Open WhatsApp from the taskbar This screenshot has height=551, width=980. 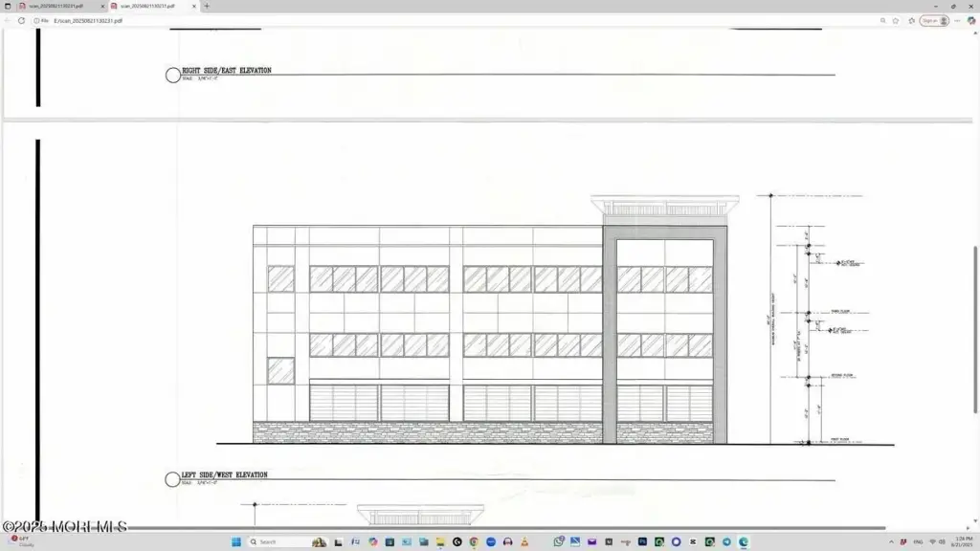point(558,541)
